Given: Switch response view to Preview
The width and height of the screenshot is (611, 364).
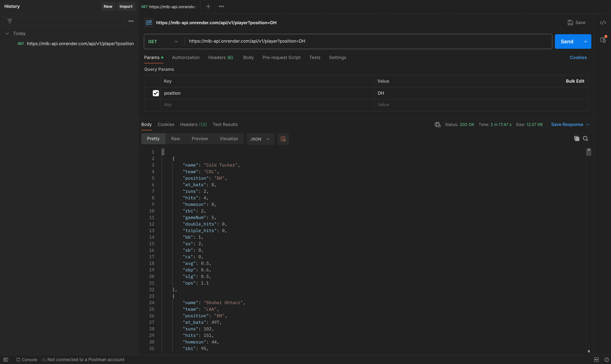Looking at the screenshot, I should 200,139.
